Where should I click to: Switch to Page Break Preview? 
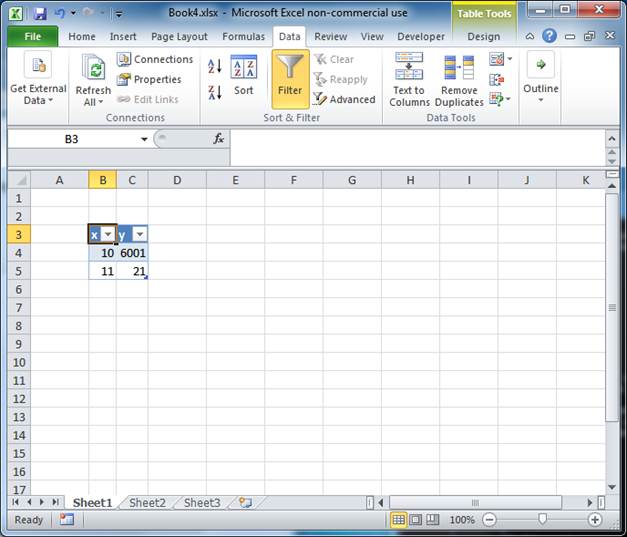pos(432,519)
